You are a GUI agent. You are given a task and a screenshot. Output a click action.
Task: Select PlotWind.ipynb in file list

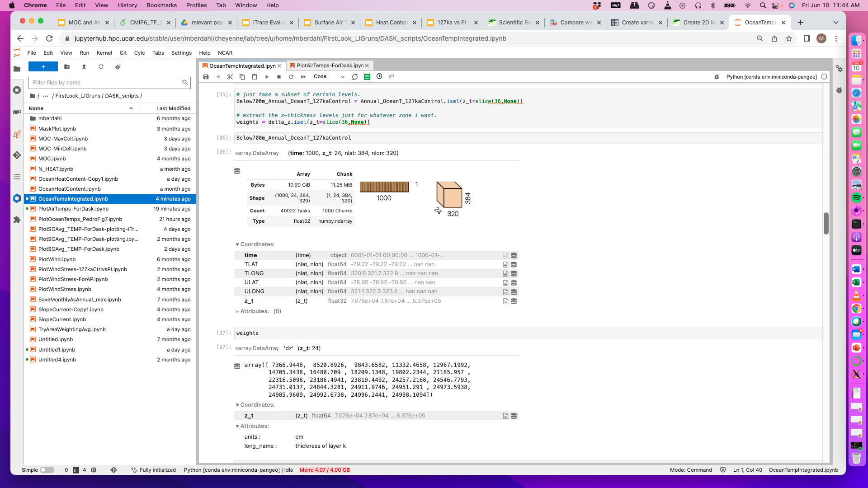tap(109, 259)
